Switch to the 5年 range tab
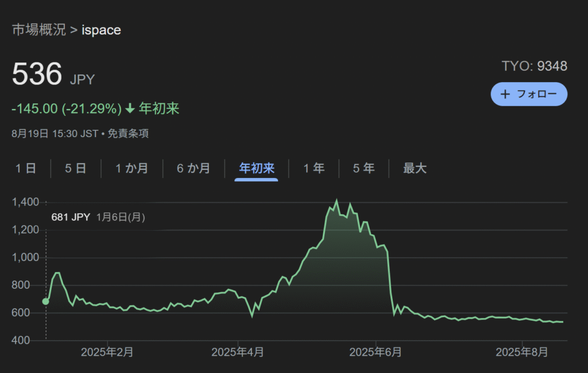Screen dimensions: 588x373 click(363, 168)
